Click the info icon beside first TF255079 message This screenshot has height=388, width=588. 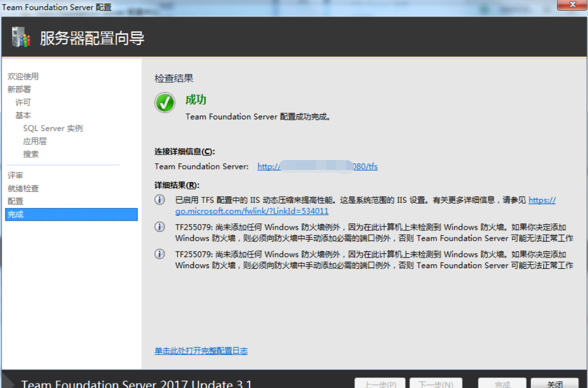[x=160, y=227]
